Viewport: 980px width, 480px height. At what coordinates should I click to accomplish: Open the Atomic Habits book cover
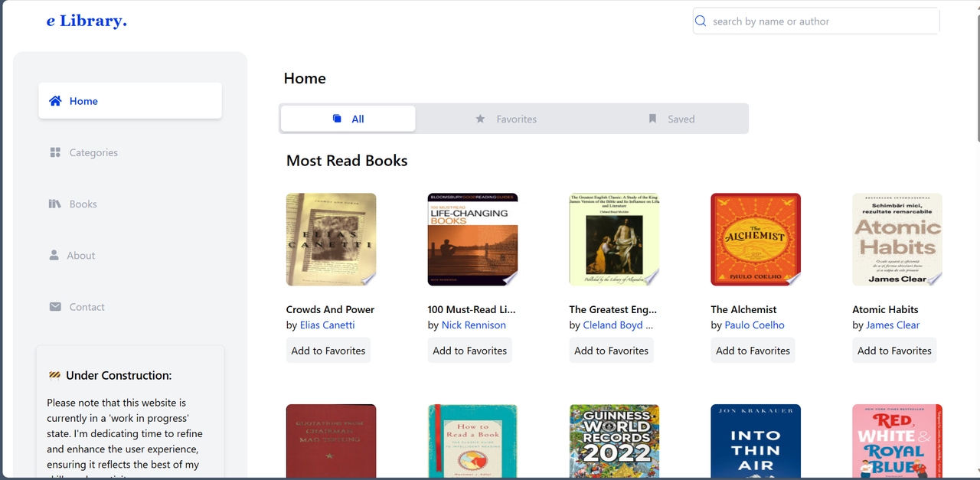pyautogui.click(x=897, y=240)
